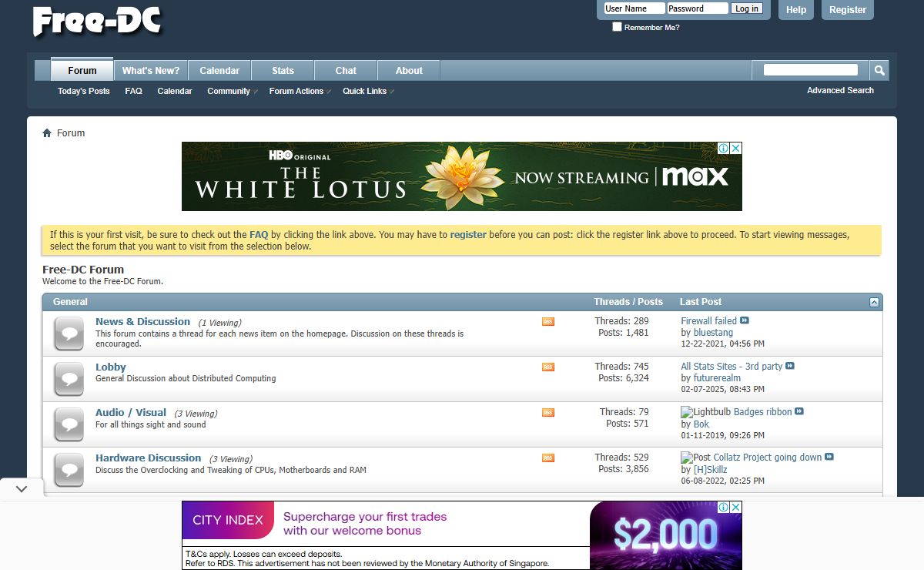Open FAQ in the sub navigation bar

133,91
